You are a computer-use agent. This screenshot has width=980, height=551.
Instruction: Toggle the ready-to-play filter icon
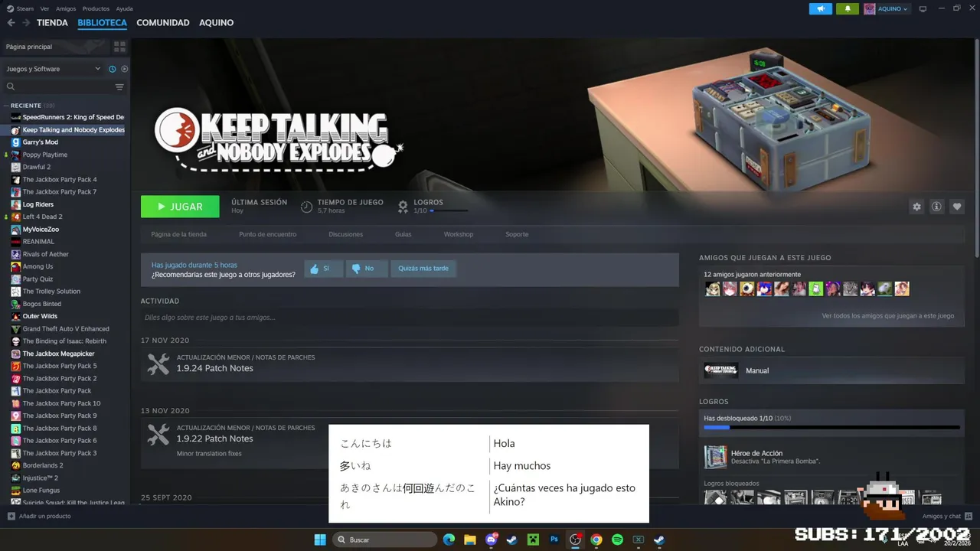click(124, 69)
